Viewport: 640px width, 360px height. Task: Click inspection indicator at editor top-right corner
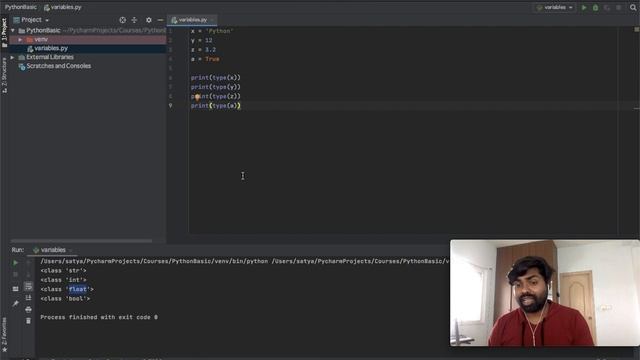636,29
